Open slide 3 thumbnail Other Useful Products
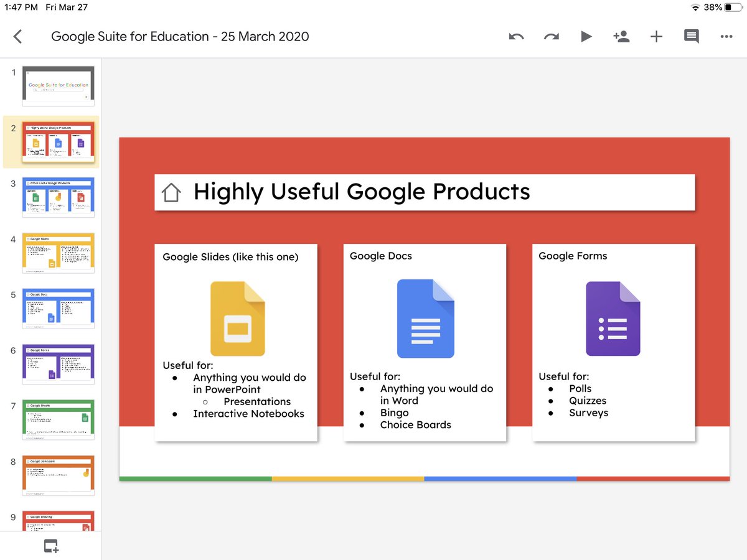Screen dimensions: 747x560 [59, 197]
